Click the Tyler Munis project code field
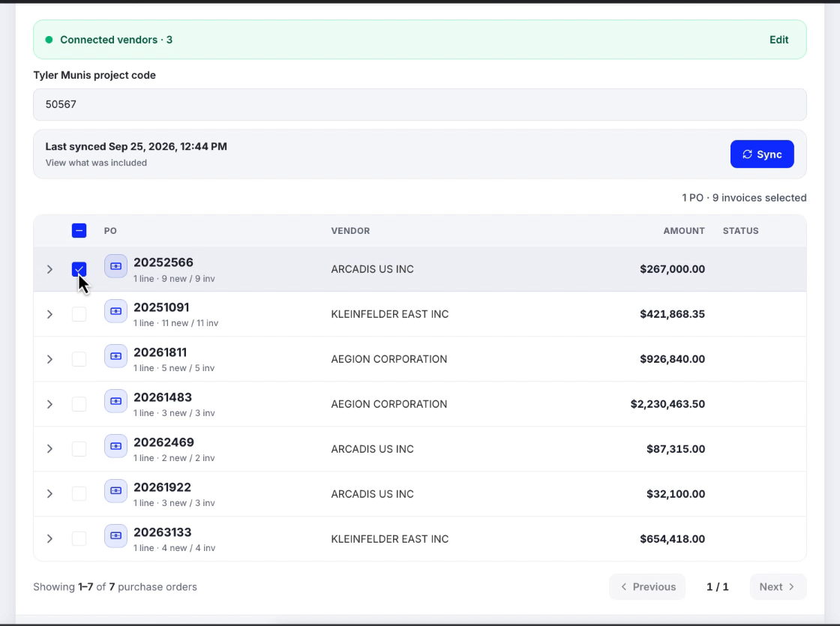 [420, 104]
